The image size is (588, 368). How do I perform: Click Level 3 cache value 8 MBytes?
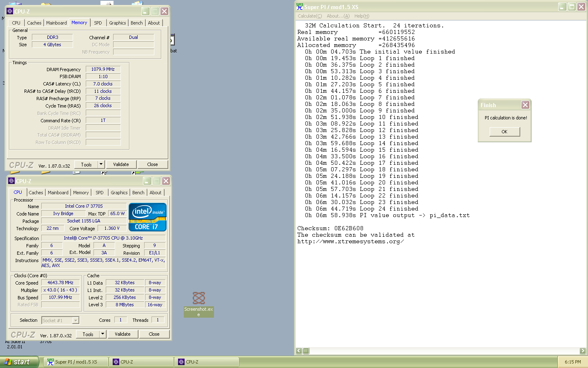tap(125, 305)
